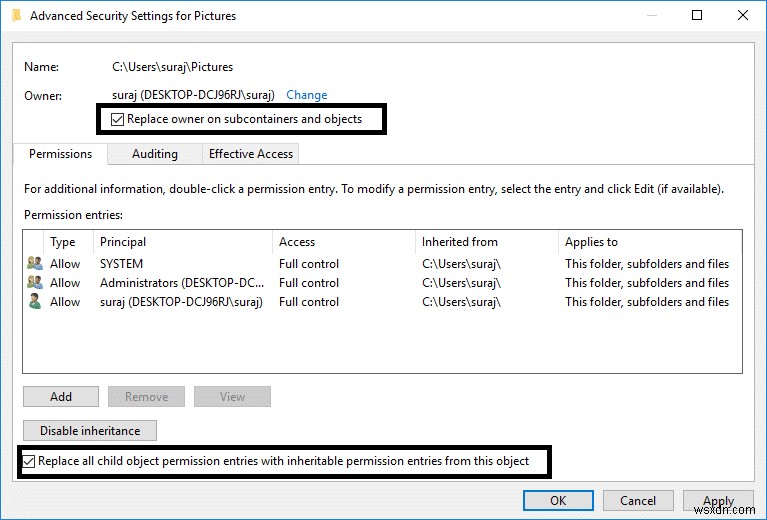This screenshot has width=767, height=520.
Task: Click the folder icon in title bar
Action: [15, 16]
